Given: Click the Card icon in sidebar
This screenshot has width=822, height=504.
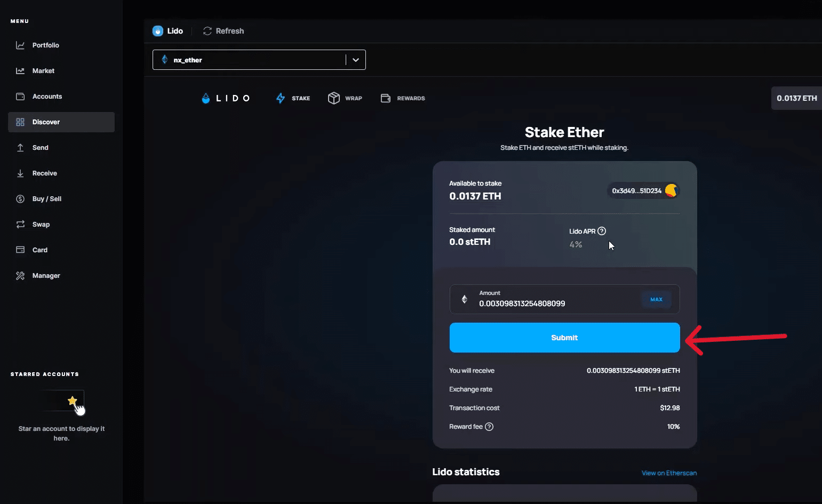Looking at the screenshot, I should (20, 250).
